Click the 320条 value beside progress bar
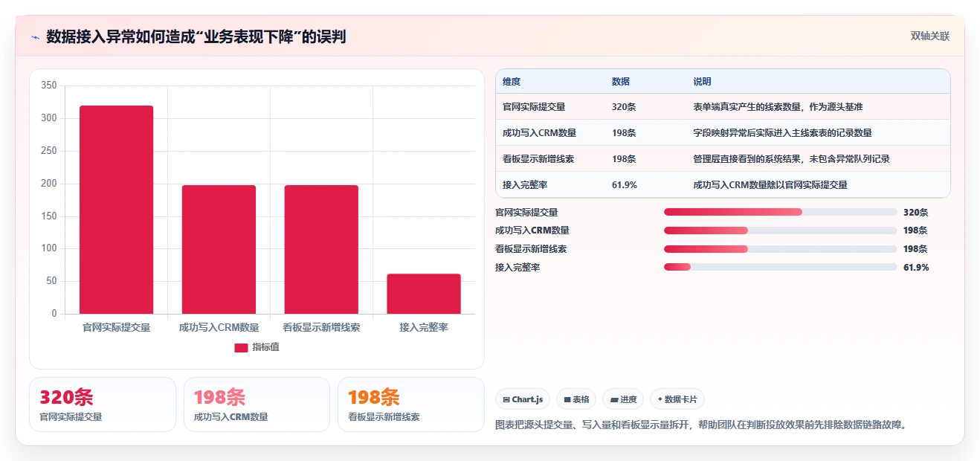The image size is (980, 461). pos(915,212)
